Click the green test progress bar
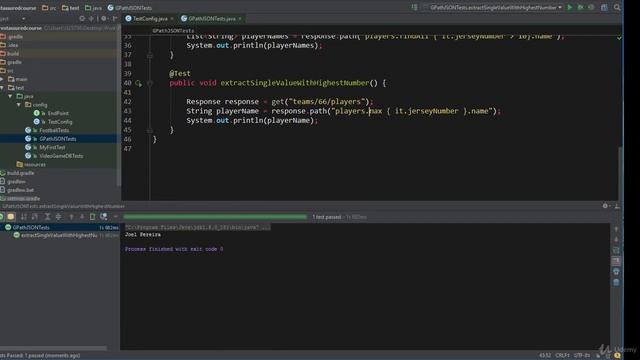The image size is (640, 360). [x=215, y=217]
